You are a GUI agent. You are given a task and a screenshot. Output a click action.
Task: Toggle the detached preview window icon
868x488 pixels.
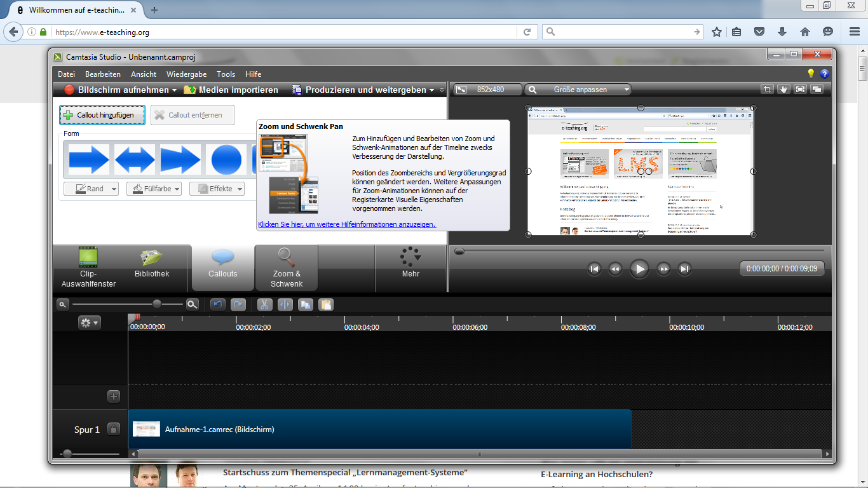pyautogui.click(x=817, y=90)
